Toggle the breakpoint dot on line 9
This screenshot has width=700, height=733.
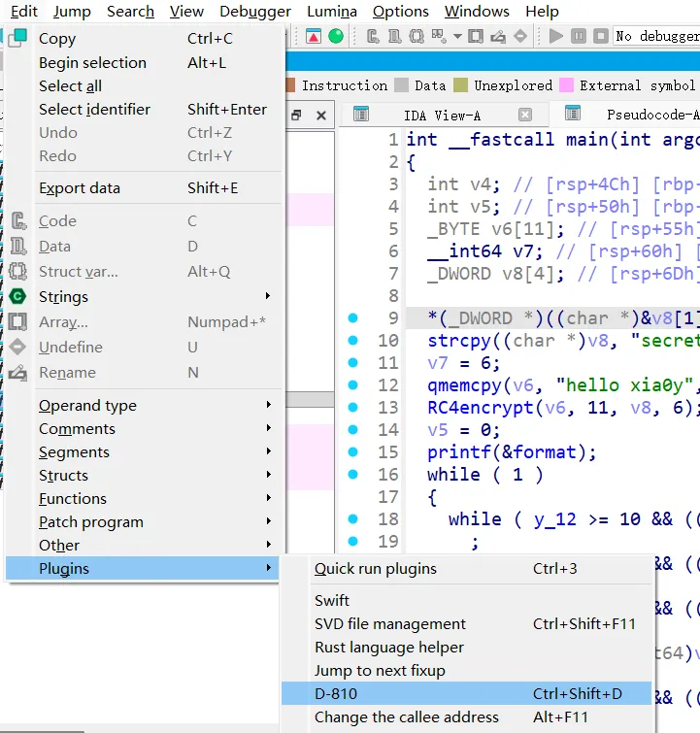point(353,317)
